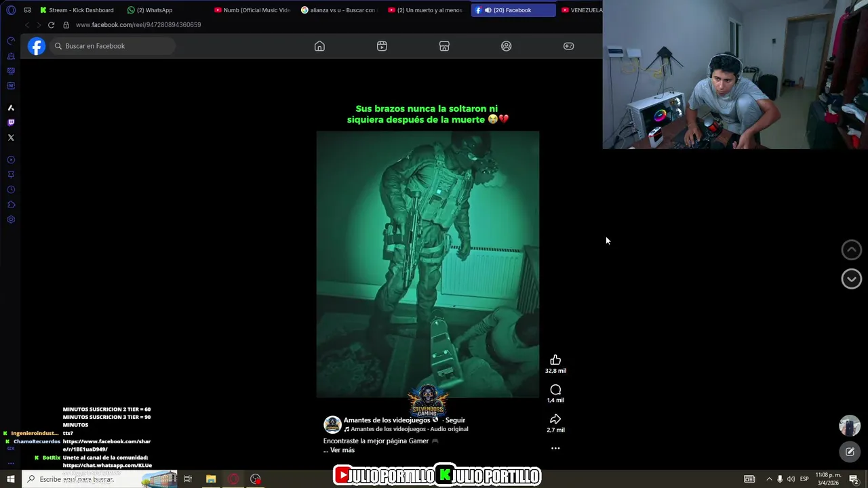Open the Opera sidebar settings gear
Viewport: 868px width, 488px height.
[x=11, y=220]
